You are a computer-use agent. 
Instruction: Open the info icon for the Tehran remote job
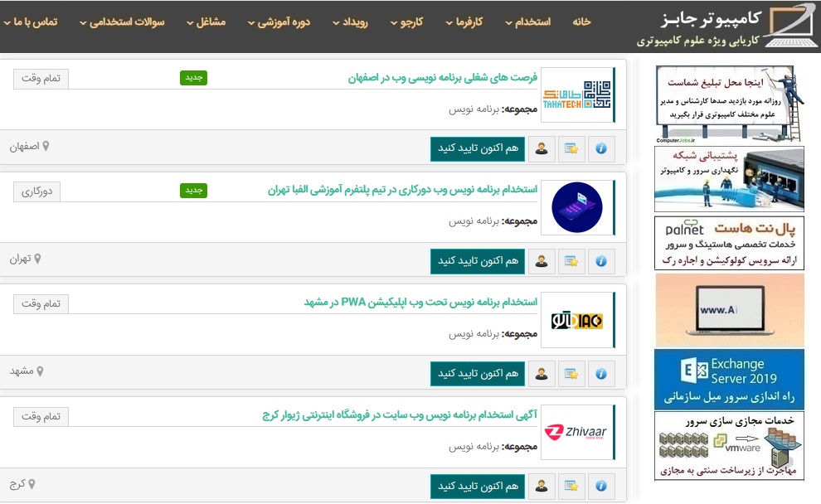click(601, 261)
